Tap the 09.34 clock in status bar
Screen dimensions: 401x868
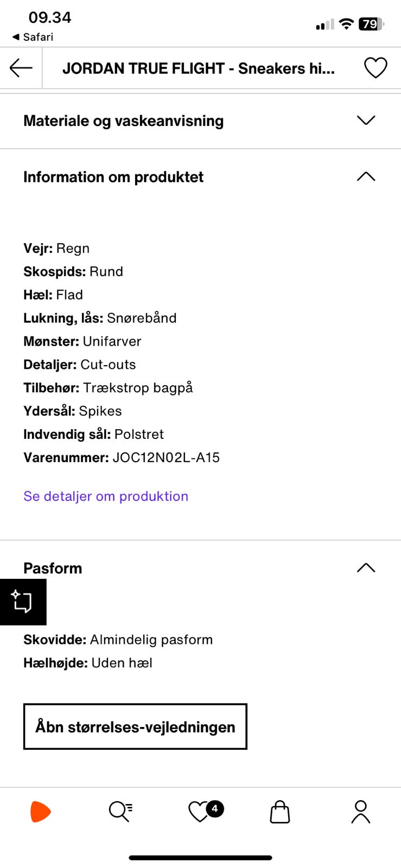point(50,17)
